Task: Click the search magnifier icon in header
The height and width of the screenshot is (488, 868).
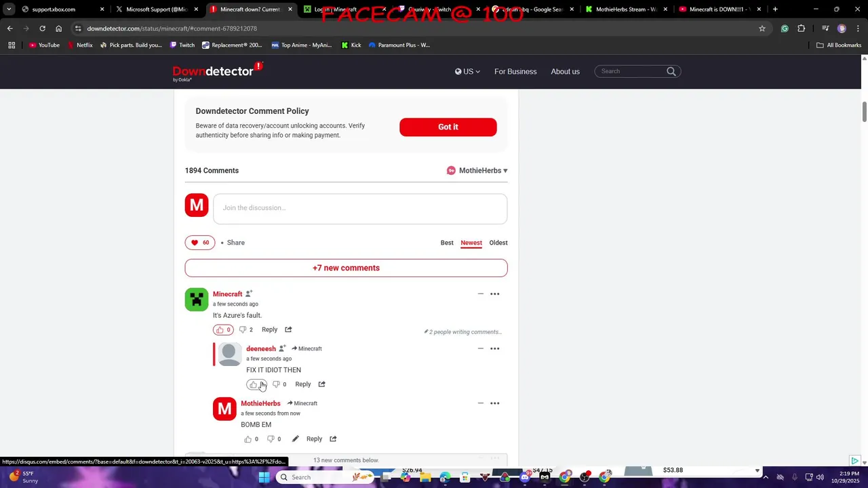Action: [x=671, y=71]
